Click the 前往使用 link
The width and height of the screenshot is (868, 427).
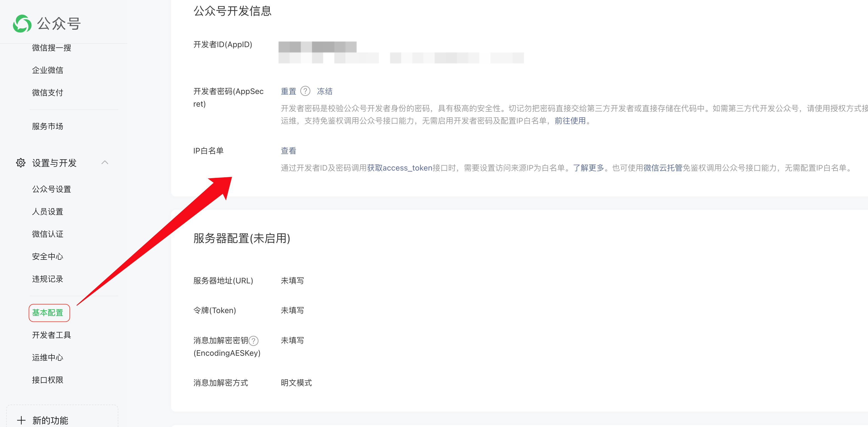pyautogui.click(x=570, y=121)
